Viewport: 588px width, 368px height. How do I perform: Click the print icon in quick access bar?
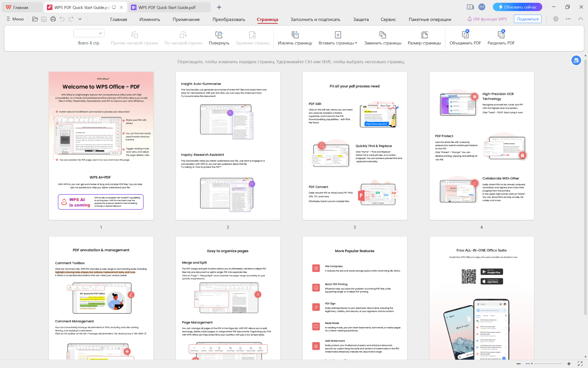coord(53,19)
